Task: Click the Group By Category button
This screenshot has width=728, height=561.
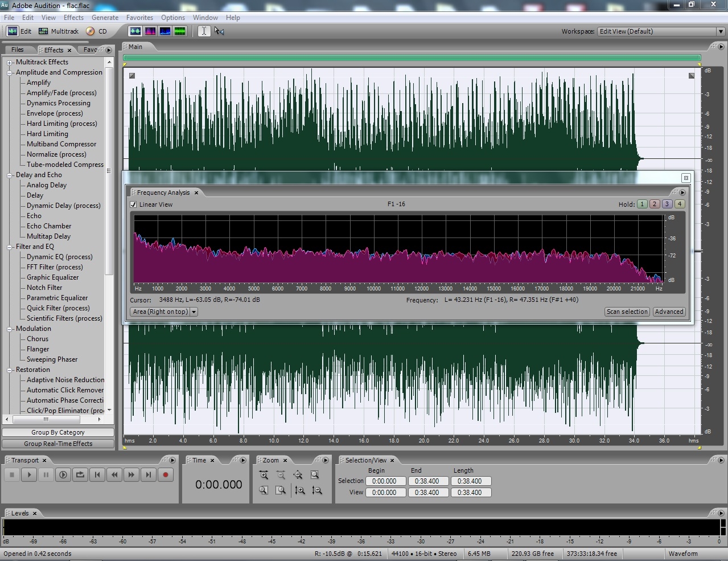Action: point(58,432)
